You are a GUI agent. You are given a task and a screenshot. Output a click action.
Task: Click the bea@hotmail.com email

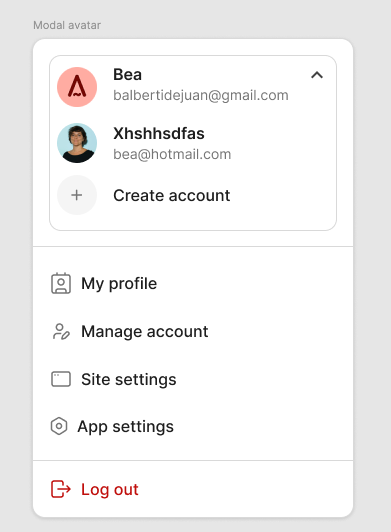click(172, 154)
